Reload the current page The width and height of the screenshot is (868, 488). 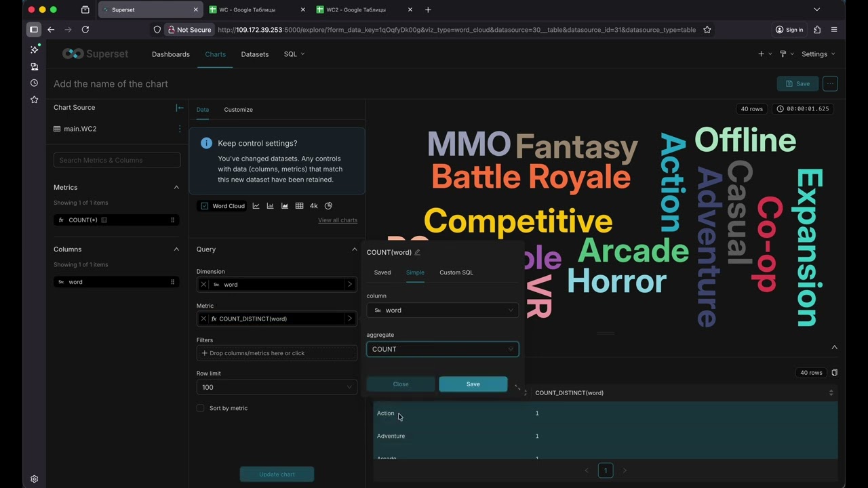click(85, 30)
